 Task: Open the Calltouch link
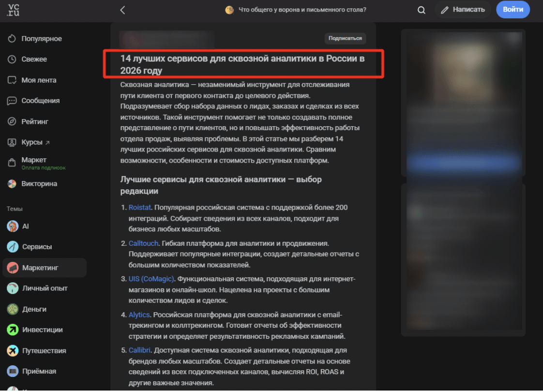coord(143,243)
